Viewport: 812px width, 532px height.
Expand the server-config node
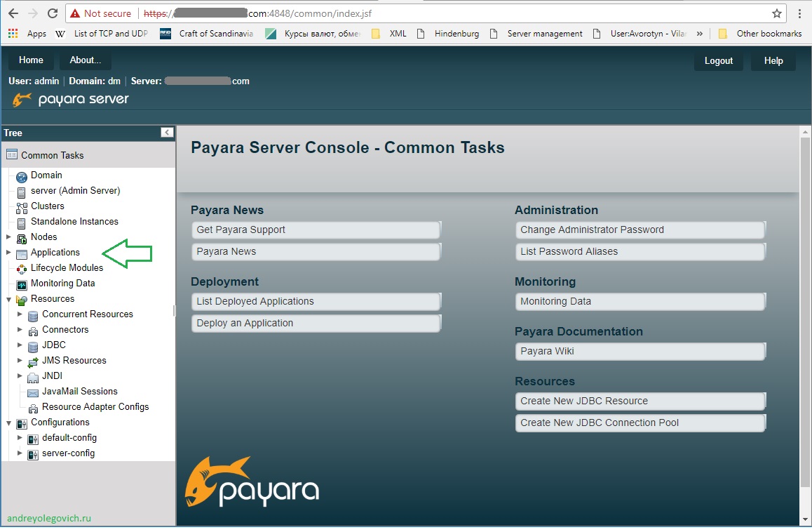pos(20,453)
